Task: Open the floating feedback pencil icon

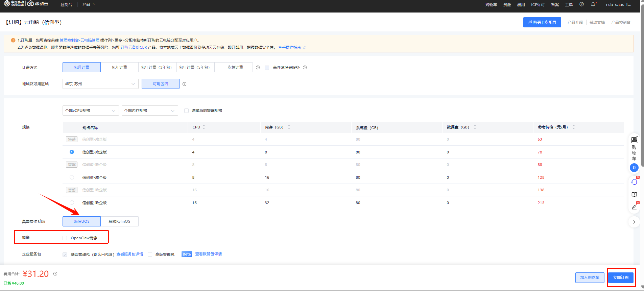Action: (x=634, y=207)
